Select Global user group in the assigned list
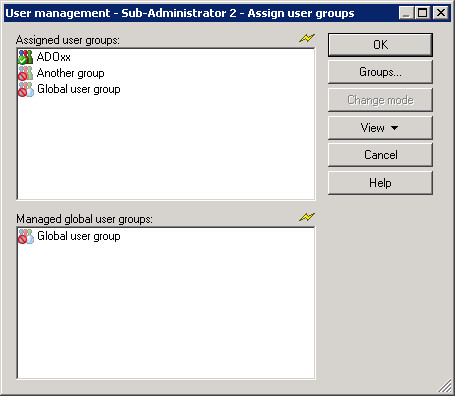This screenshot has width=455, height=396. [79, 89]
